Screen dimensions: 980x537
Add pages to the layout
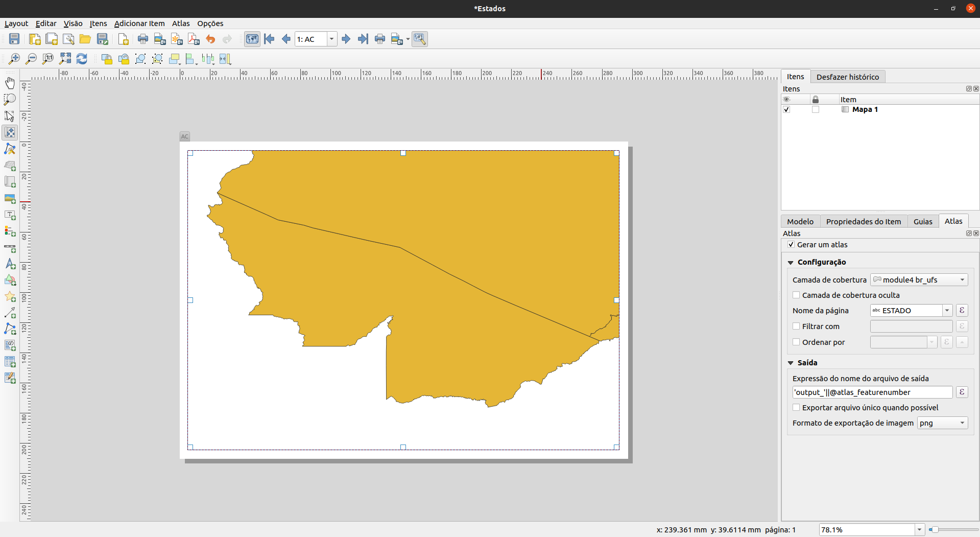tap(123, 39)
